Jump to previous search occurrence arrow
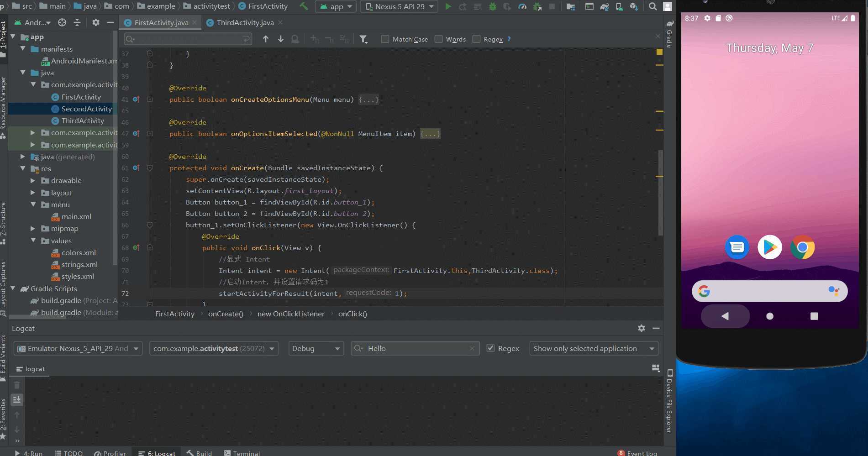Image resolution: width=868 pixels, height=456 pixels. pyautogui.click(x=265, y=39)
